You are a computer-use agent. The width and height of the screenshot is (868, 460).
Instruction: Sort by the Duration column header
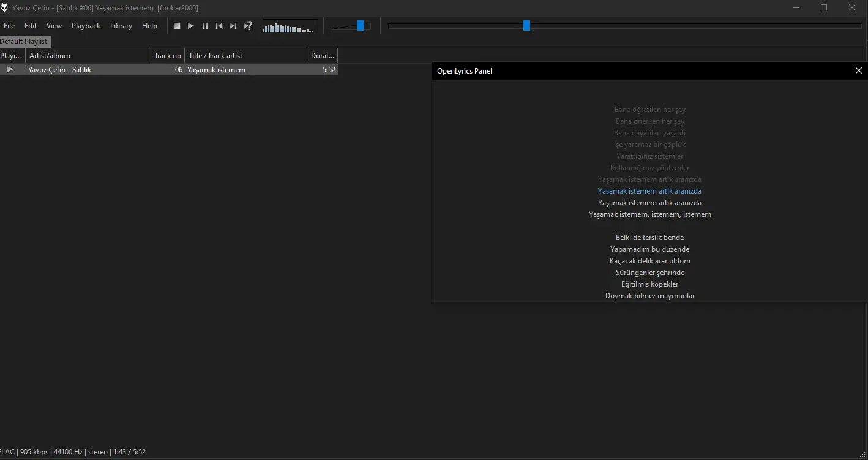click(322, 56)
